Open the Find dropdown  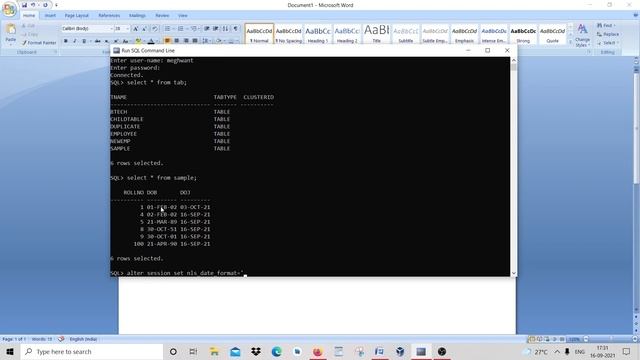(x=607, y=25)
